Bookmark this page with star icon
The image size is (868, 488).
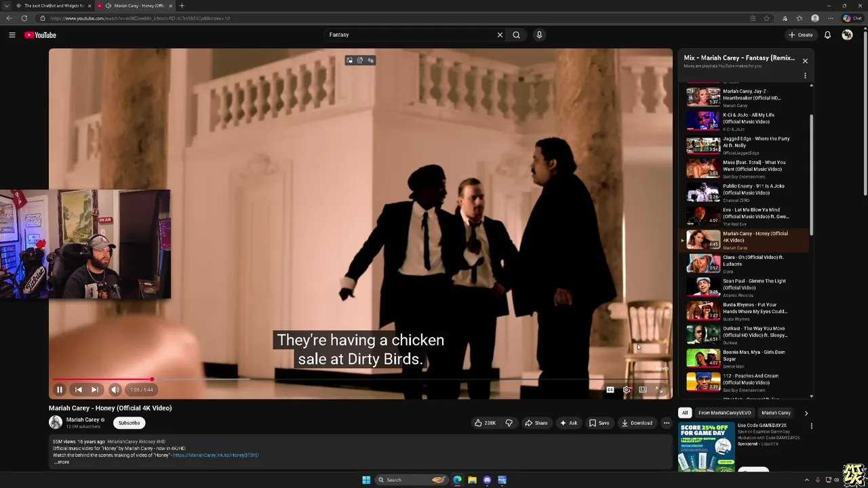[x=767, y=18]
